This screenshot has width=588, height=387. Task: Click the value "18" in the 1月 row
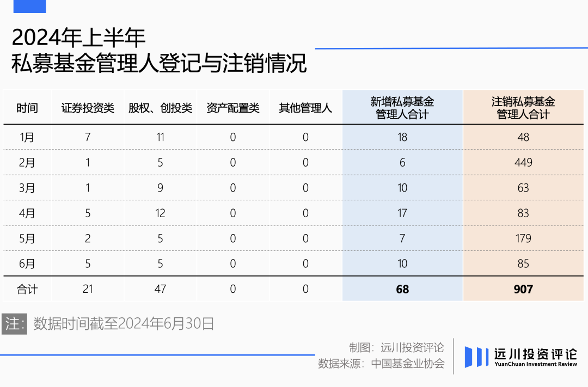coord(402,137)
